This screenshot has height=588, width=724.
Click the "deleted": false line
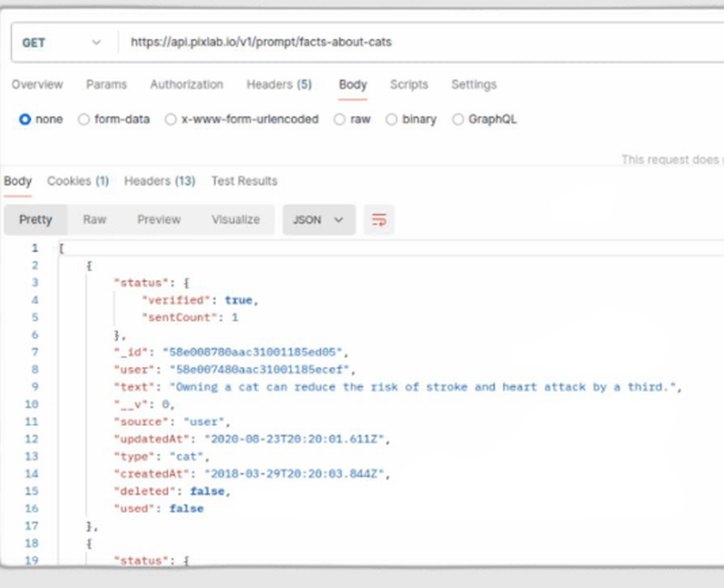[x=172, y=491]
